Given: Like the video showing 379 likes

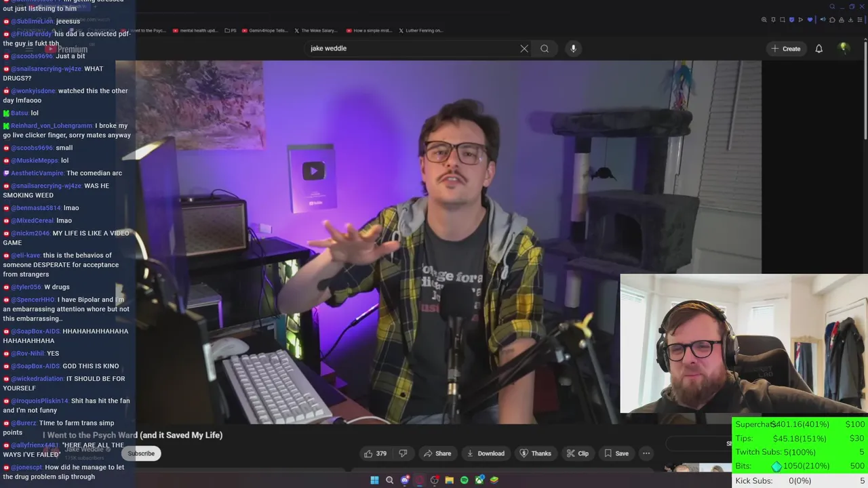Looking at the screenshot, I should 375,453.
